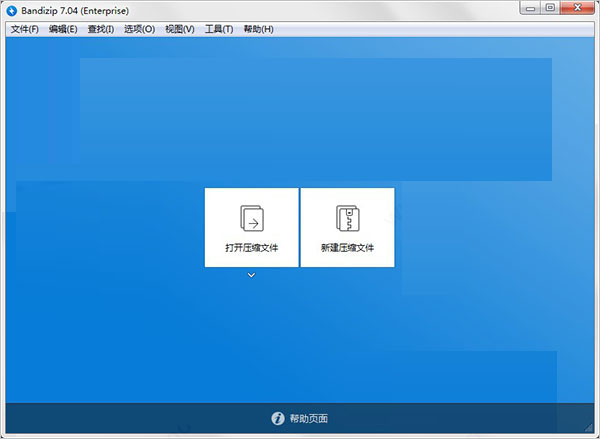Image resolution: width=600 pixels, height=439 pixels.
Task: Open the 编辑(E) menu
Action: click(63, 29)
